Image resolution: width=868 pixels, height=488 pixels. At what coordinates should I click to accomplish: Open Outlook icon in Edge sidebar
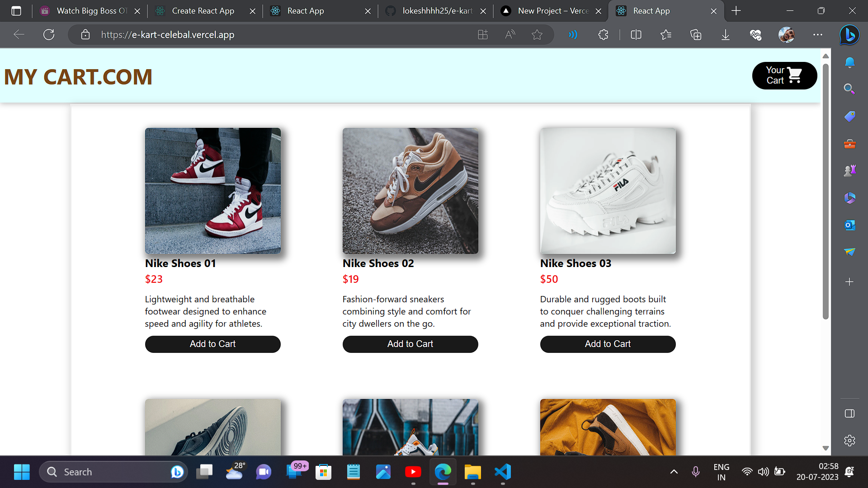click(x=849, y=225)
